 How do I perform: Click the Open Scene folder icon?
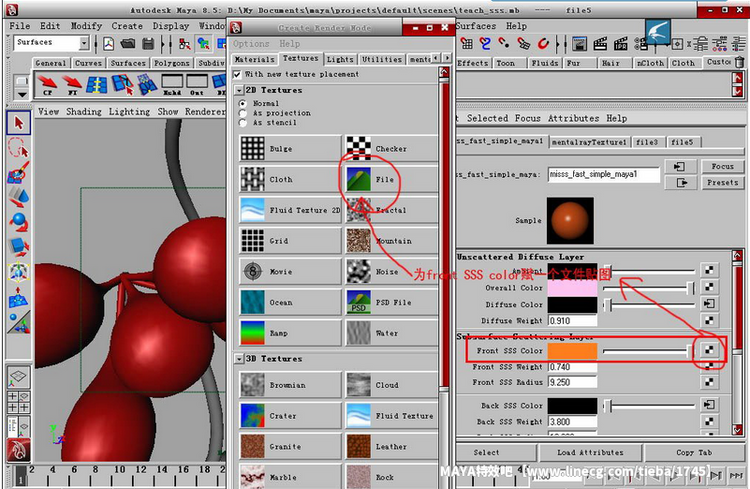[128, 44]
